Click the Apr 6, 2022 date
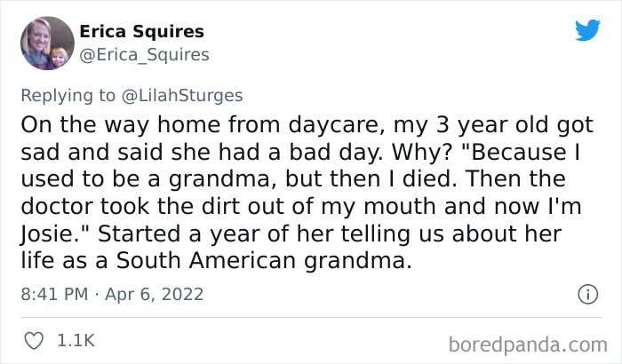Viewport: 622px width, 364px height. point(155,294)
